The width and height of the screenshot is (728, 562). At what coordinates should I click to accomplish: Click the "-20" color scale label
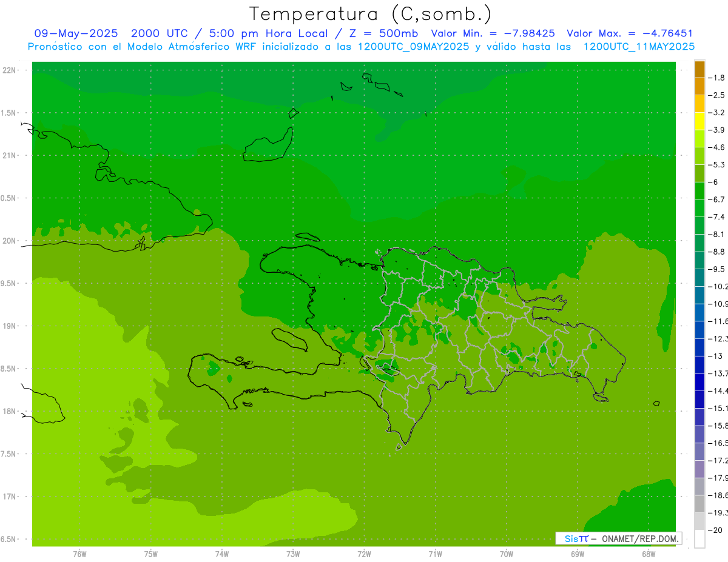tap(714, 530)
